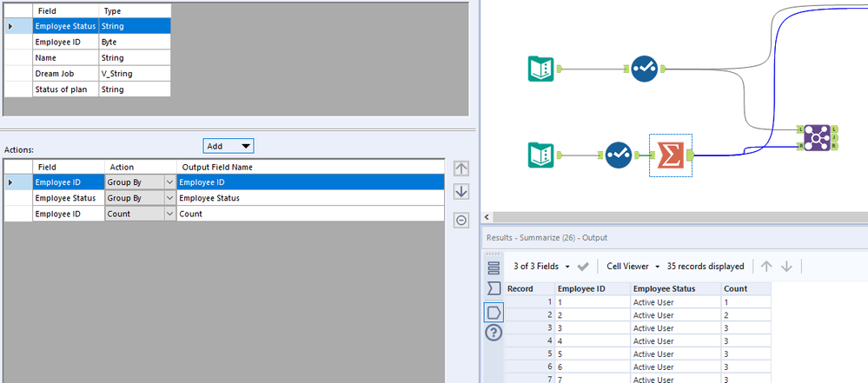Remove selected action with minus button
Image resolution: width=868 pixels, height=383 pixels.
point(461,221)
